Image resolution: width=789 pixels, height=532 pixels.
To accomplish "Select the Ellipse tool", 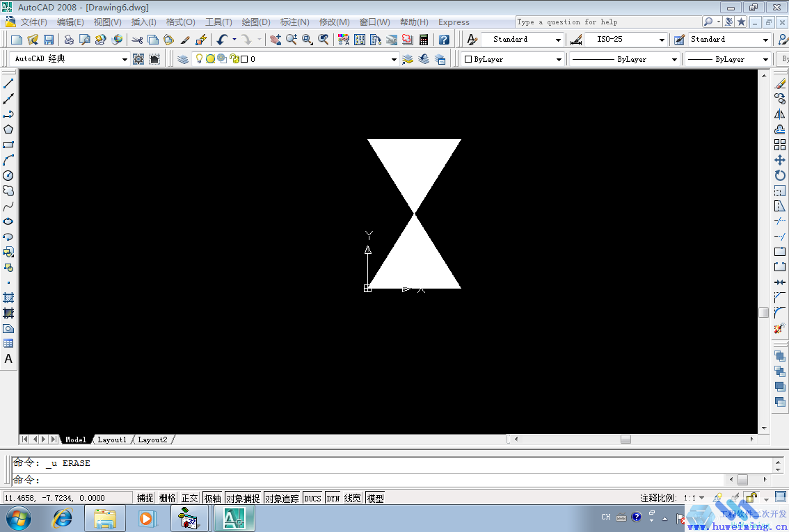I will (x=8, y=222).
